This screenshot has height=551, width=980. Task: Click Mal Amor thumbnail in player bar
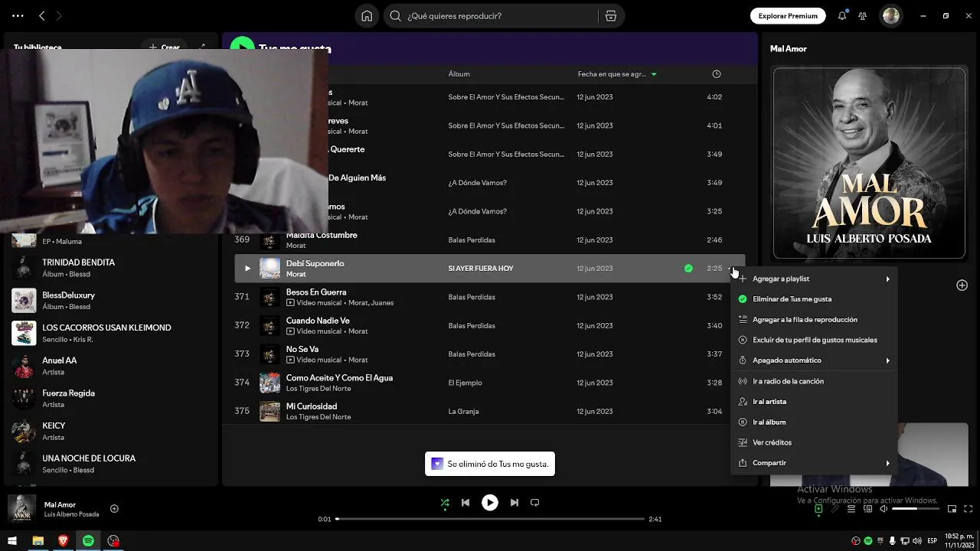click(21, 509)
